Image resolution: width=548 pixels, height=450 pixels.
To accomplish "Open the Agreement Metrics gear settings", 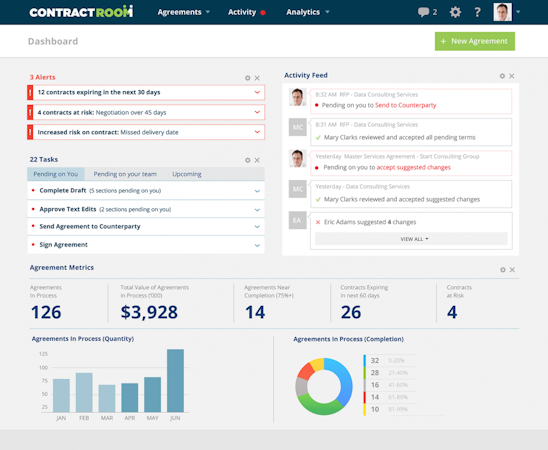I will [503, 270].
